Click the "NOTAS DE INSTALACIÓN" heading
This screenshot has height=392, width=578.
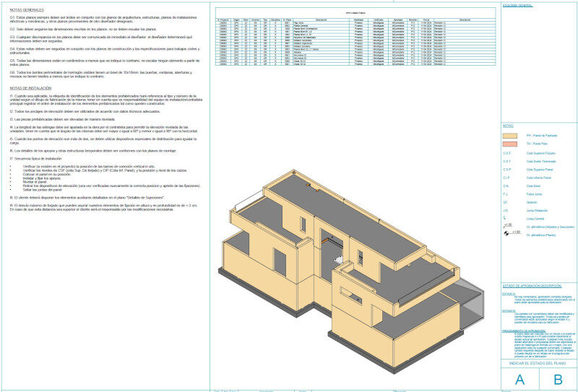30,88
